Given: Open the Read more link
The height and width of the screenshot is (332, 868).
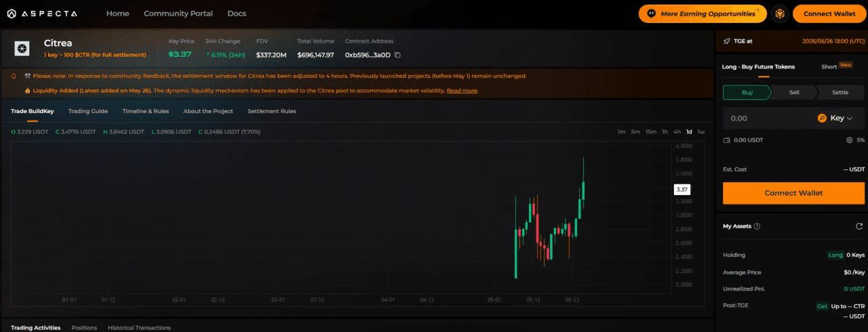Looking at the screenshot, I should tap(462, 90).
